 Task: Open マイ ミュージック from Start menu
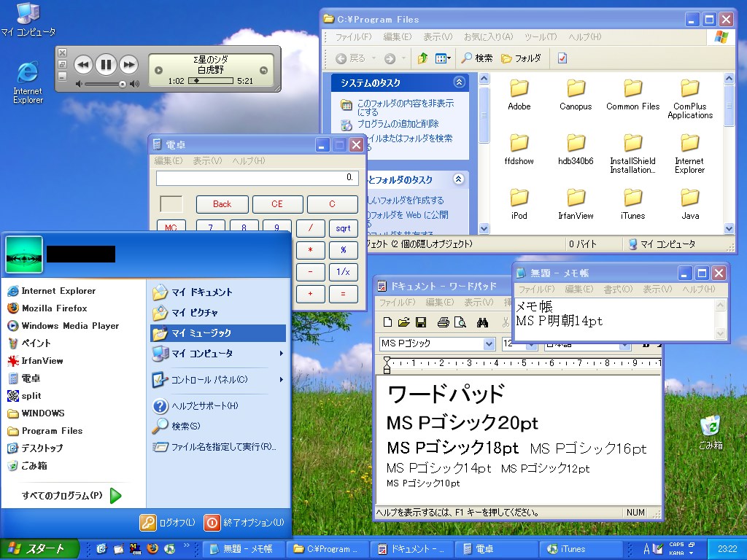coord(219,332)
